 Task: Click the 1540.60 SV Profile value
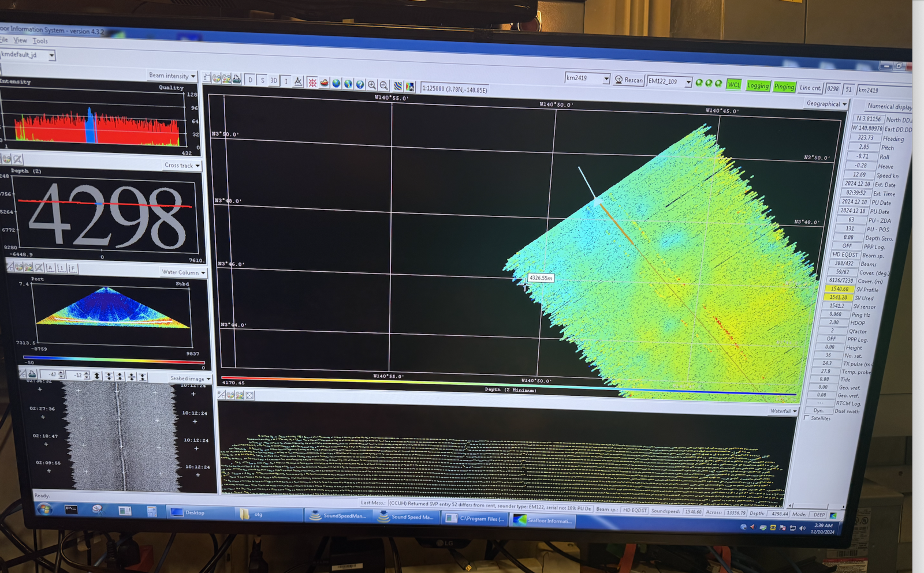(x=839, y=289)
